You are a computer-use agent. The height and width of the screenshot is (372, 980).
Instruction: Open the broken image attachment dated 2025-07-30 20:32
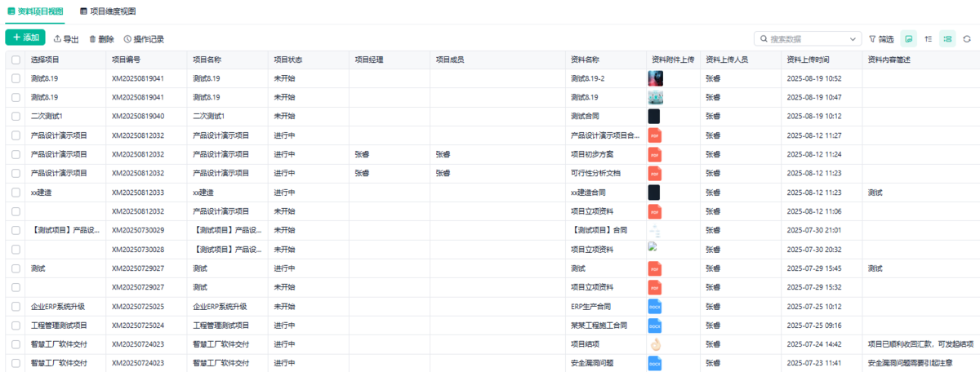(x=653, y=246)
